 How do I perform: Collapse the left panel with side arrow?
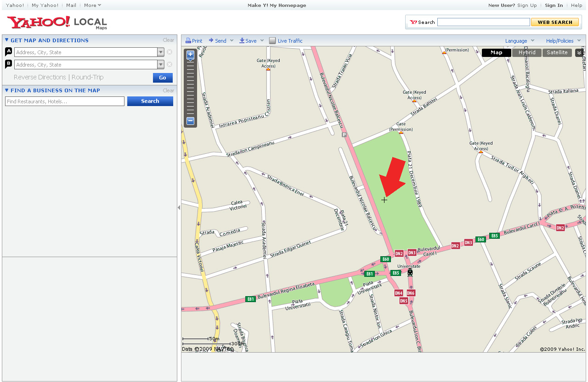tap(179, 208)
